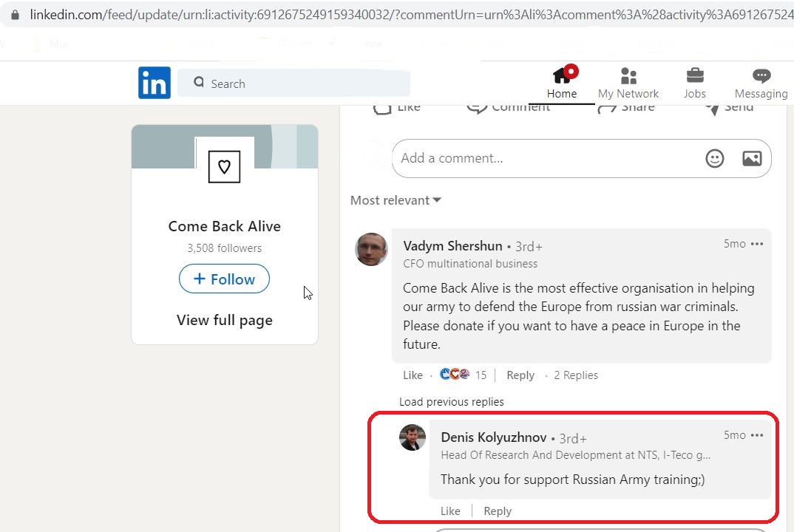Viewport: 794px width, 532px height.
Task: Click the Messaging tab label
Action: pyautogui.click(x=761, y=94)
